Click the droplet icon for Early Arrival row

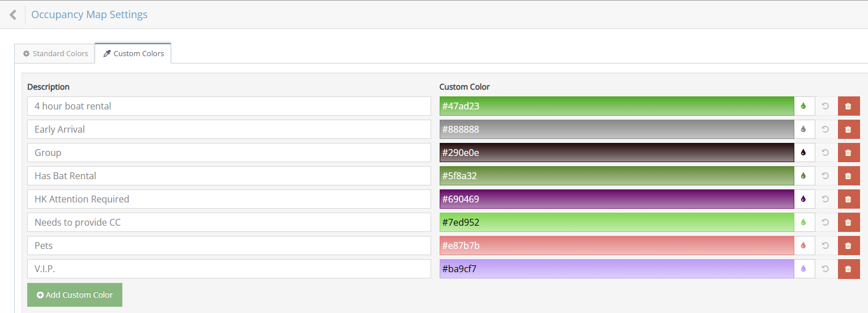[x=803, y=129]
